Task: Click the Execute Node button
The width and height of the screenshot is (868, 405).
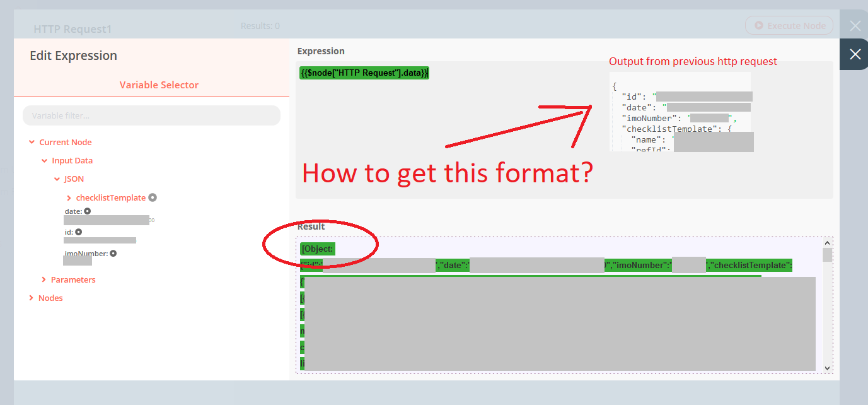Action: coord(789,26)
